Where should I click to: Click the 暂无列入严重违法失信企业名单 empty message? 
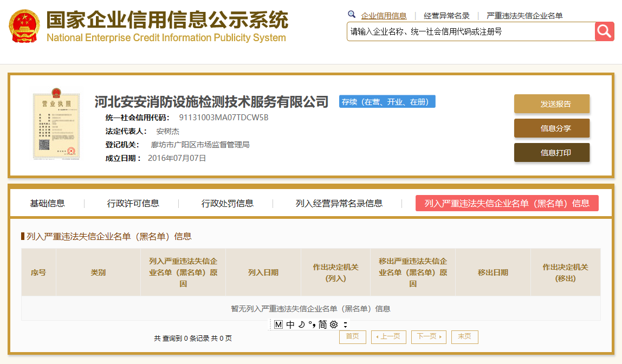310,309
